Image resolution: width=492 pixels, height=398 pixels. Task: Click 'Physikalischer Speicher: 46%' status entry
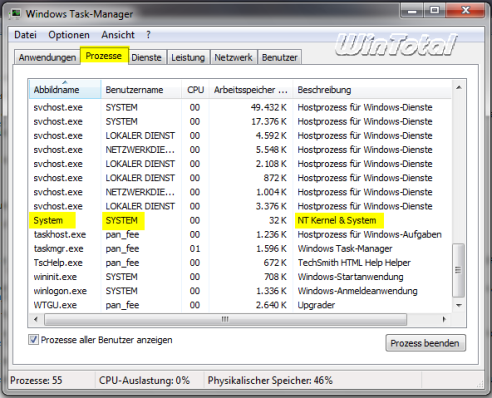(270, 380)
